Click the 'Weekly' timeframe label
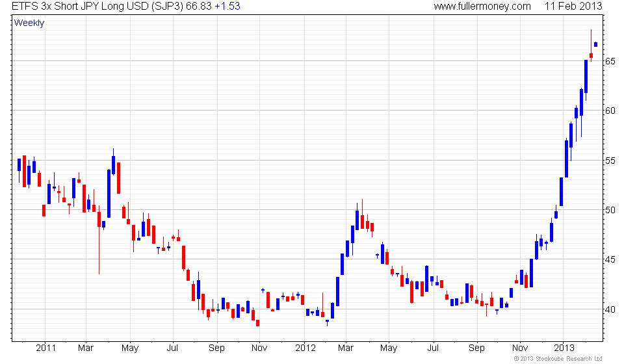Viewport: 637px width, 364px height. point(29,23)
